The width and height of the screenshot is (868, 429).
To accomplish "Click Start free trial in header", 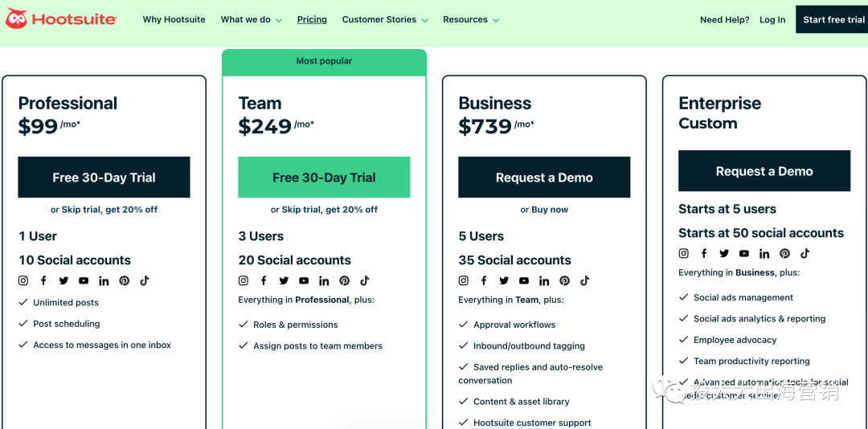I will click(x=832, y=19).
